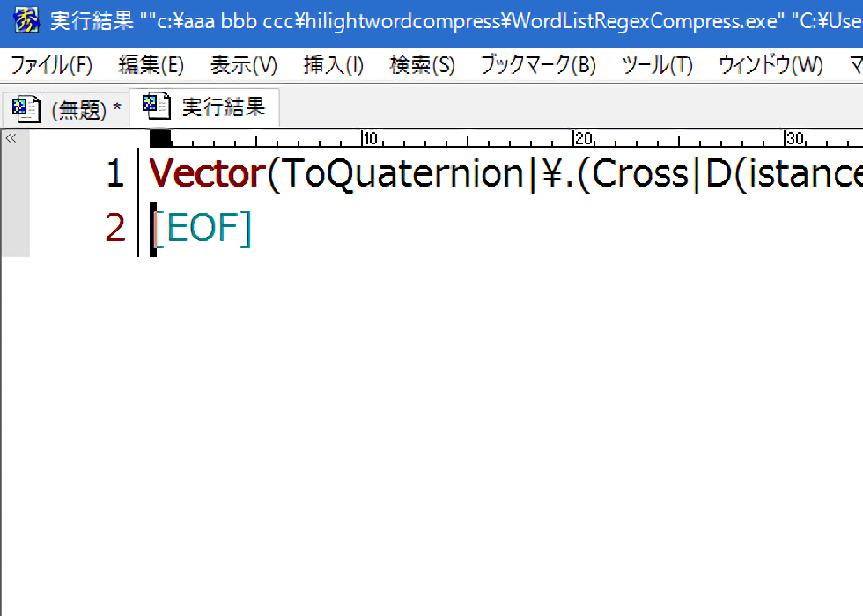Open the 編集(E) menu
The width and height of the screenshot is (863, 616).
coord(151,65)
